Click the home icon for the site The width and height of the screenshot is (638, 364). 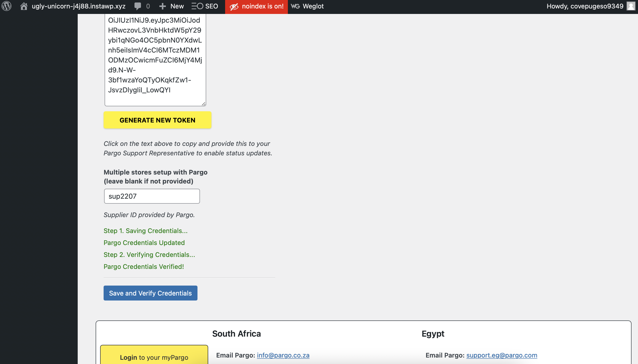(24, 6)
